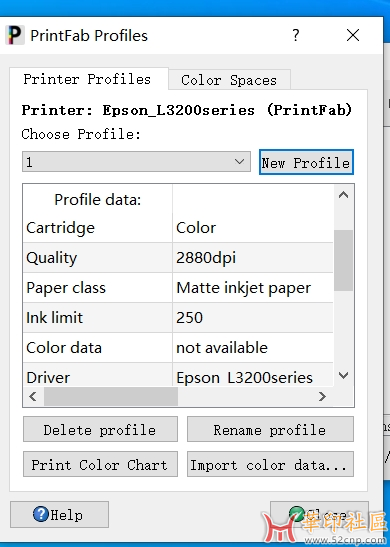Click Import color data button

point(270,464)
